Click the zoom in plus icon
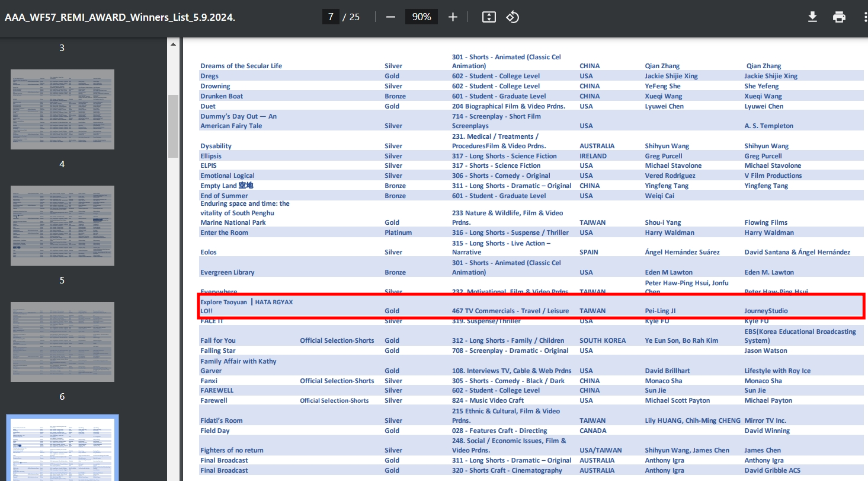The image size is (868, 481). [453, 17]
